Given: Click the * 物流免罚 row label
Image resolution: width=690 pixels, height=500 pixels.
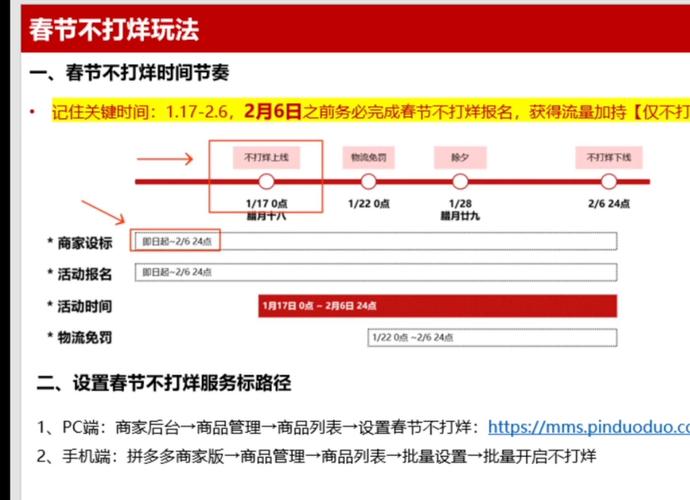Looking at the screenshot, I should tap(80, 338).
